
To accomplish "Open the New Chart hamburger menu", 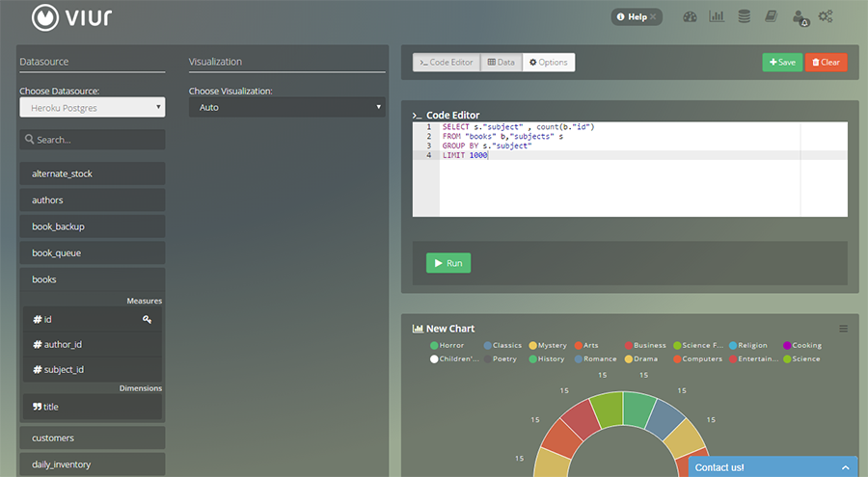I will (843, 329).
